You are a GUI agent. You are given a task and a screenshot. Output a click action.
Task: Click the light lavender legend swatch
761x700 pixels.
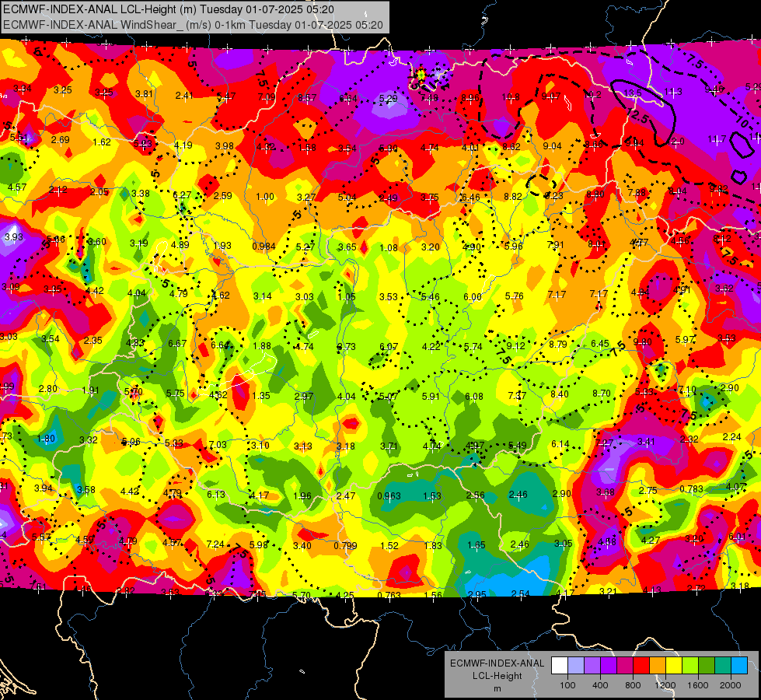(576, 665)
